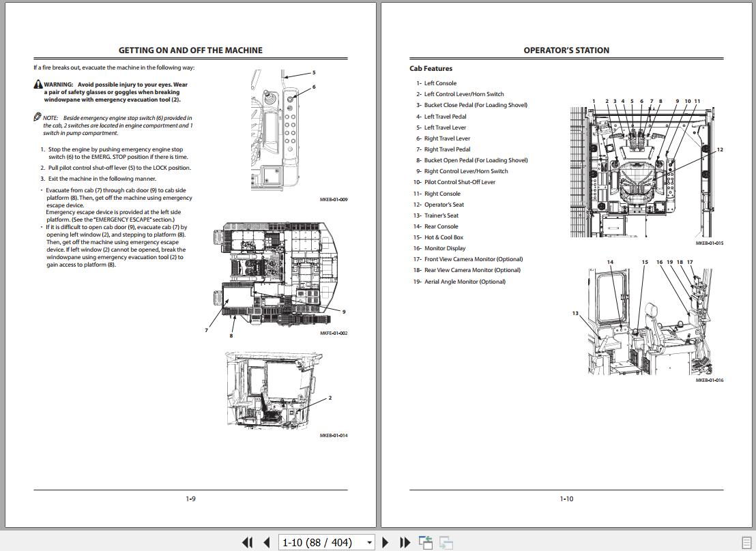Go to the first page
756x551 pixels.
[247, 542]
